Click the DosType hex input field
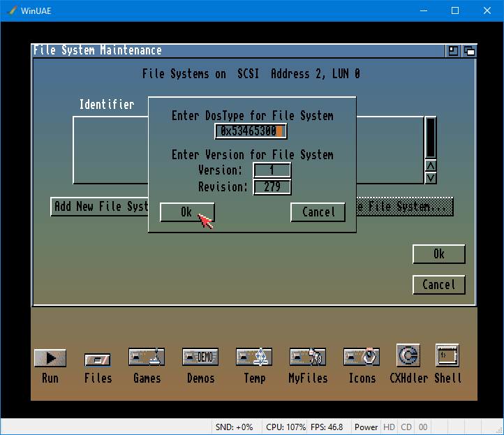Viewport: 504px width, 435px height. tap(251, 131)
